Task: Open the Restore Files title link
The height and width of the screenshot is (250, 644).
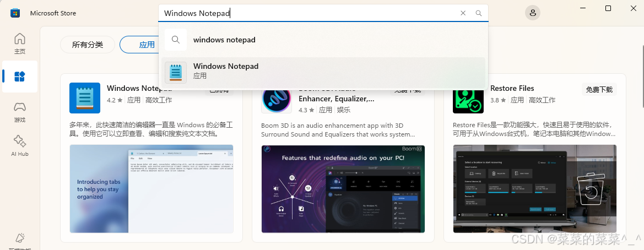Action: (x=512, y=88)
